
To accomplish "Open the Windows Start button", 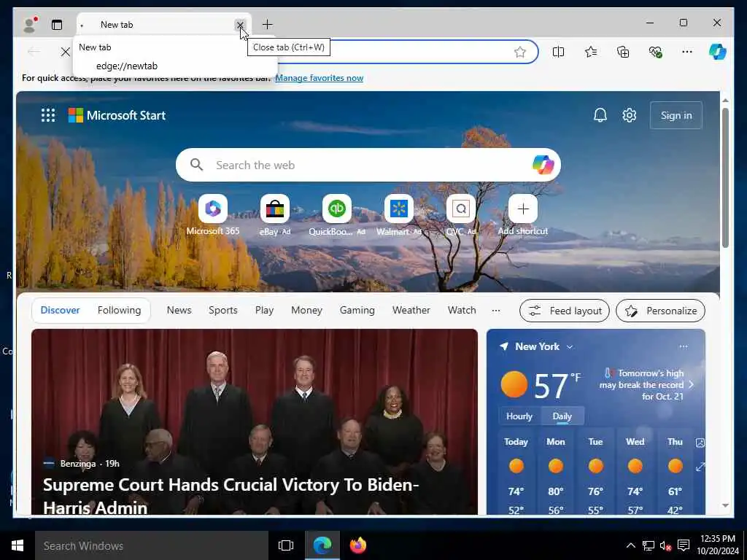I will (x=18, y=545).
